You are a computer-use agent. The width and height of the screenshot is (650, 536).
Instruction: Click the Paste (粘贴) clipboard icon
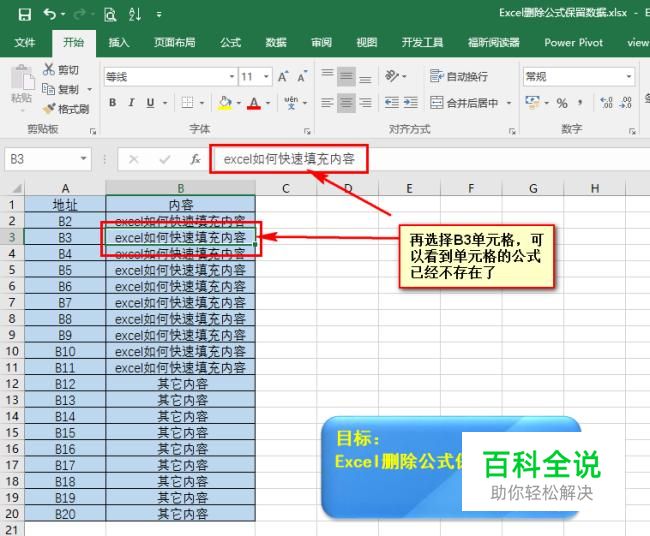click(22, 78)
